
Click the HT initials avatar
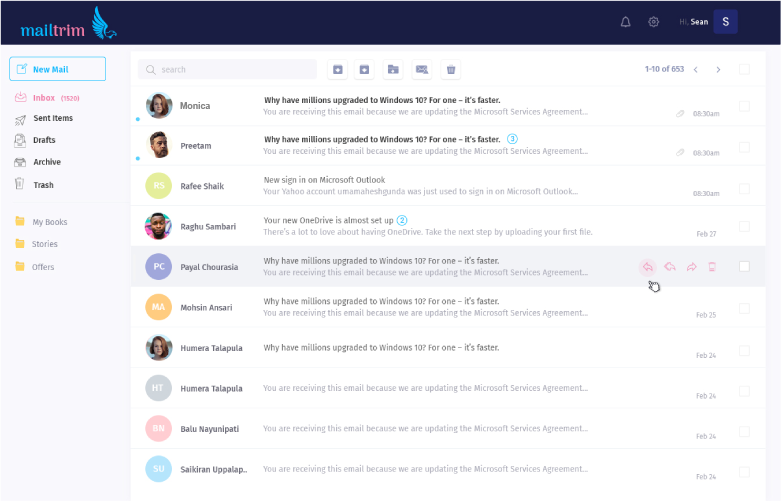tap(159, 388)
